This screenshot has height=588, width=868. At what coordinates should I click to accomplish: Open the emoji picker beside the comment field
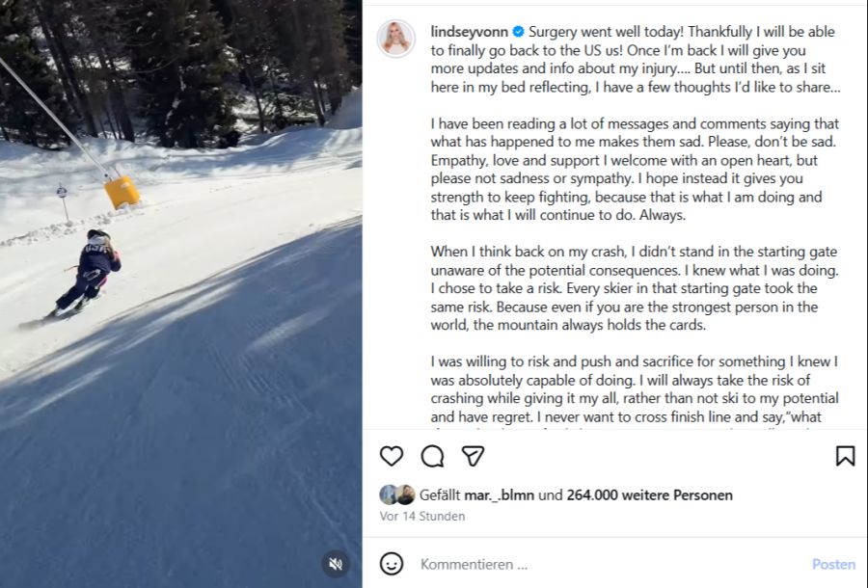[392, 565]
